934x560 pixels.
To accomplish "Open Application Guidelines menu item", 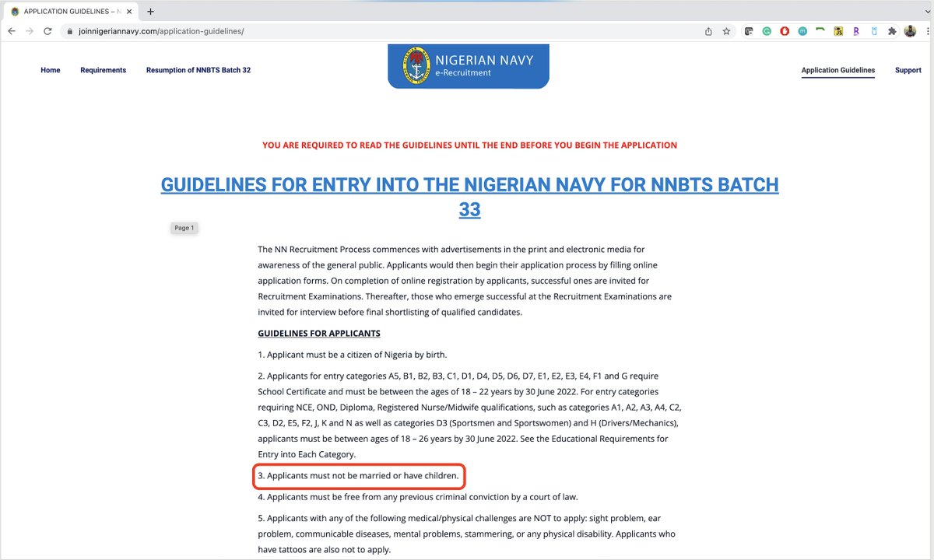I will click(x=838, y=70).
